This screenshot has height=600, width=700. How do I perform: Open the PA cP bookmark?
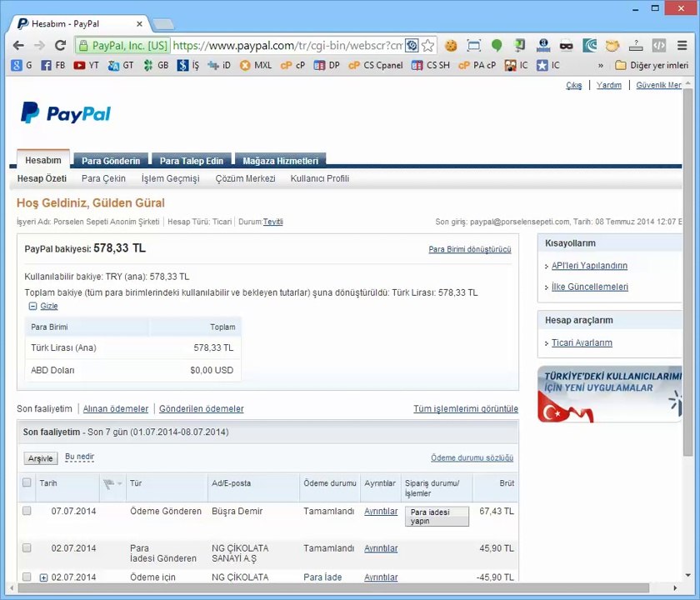[477, 65]
